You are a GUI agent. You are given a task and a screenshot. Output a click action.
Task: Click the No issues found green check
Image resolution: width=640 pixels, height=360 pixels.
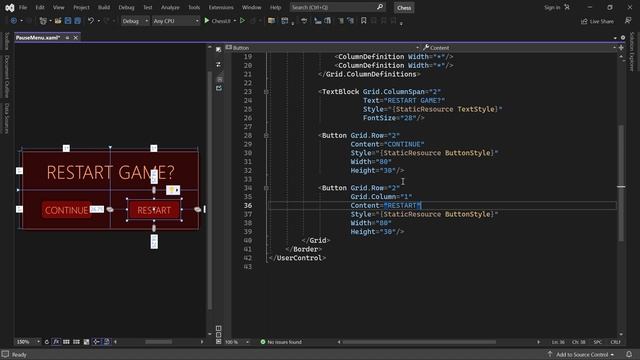(x=263, y=342)
